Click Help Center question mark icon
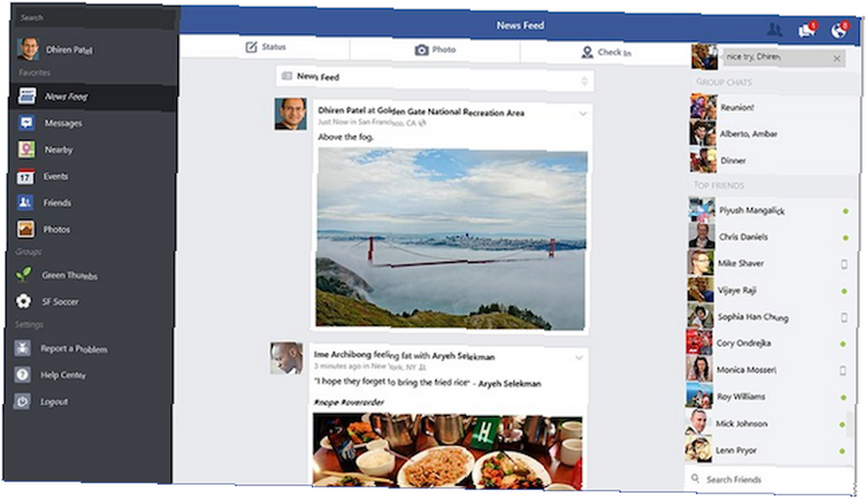This screenshot has height=498, width=868. (23, 375)
